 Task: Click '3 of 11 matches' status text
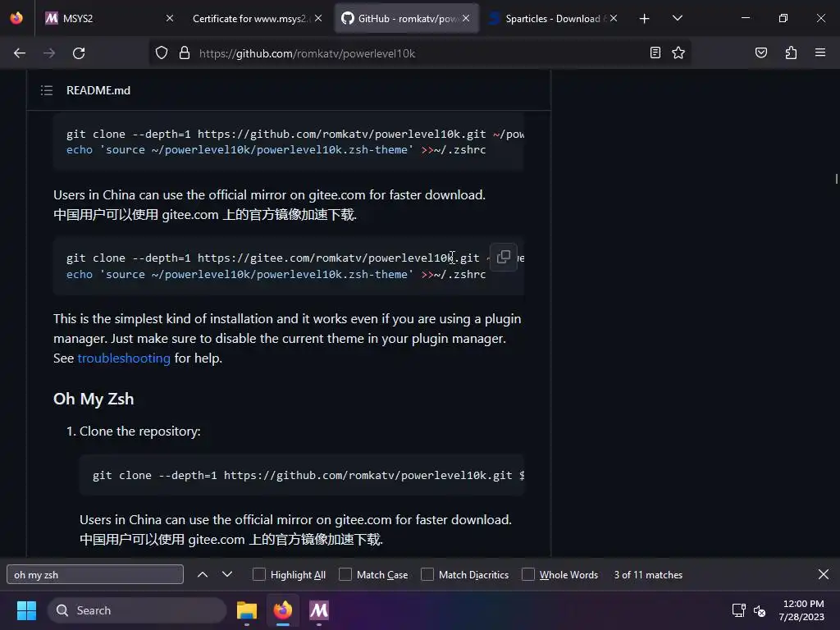(x=648, y=574)
